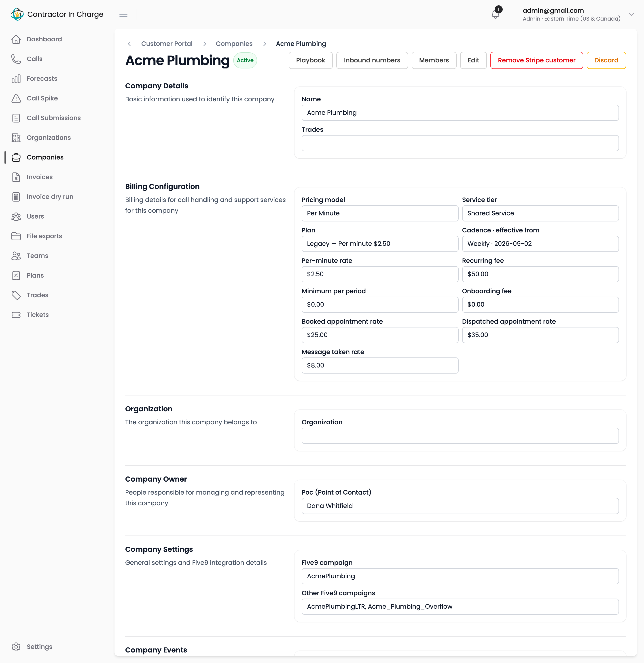Click the Cadence Weekly 2026-09-02 field
This screenshot has height=663, width=644.
coord(540,244)
